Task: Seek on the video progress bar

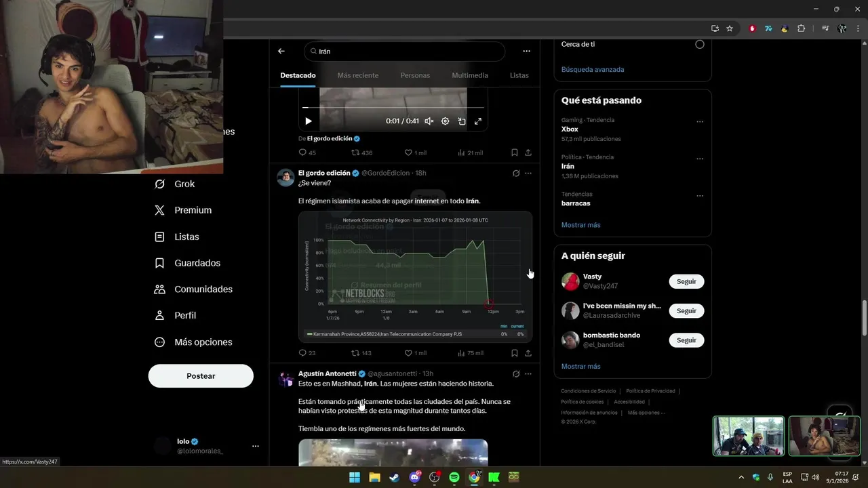Action: click(393, 108)
